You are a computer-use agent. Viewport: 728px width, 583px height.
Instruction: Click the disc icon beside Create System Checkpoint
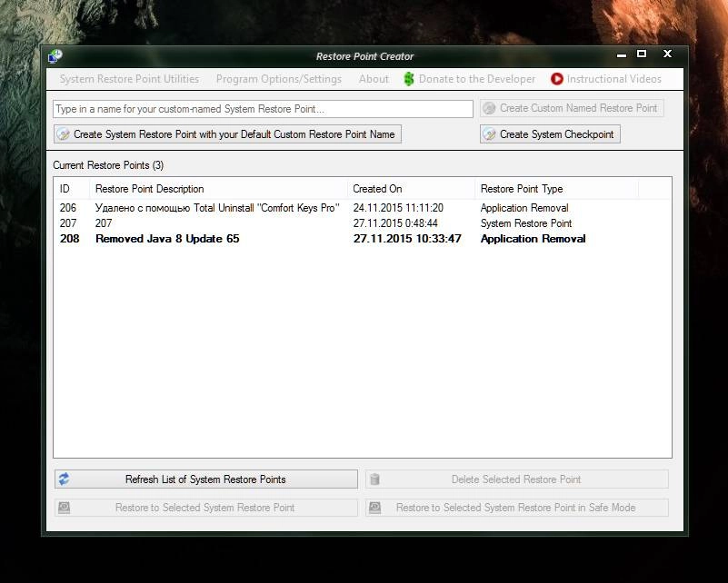[x=489, y=134]
